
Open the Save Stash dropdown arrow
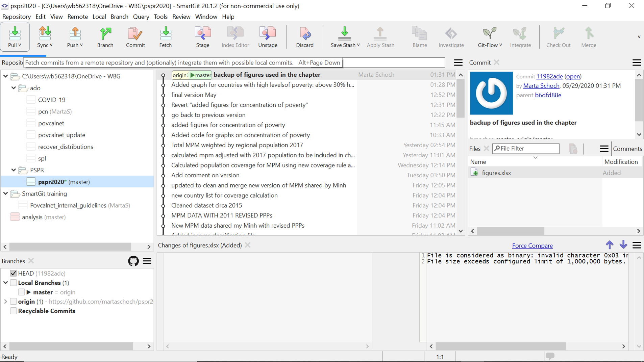pos(358,45)
